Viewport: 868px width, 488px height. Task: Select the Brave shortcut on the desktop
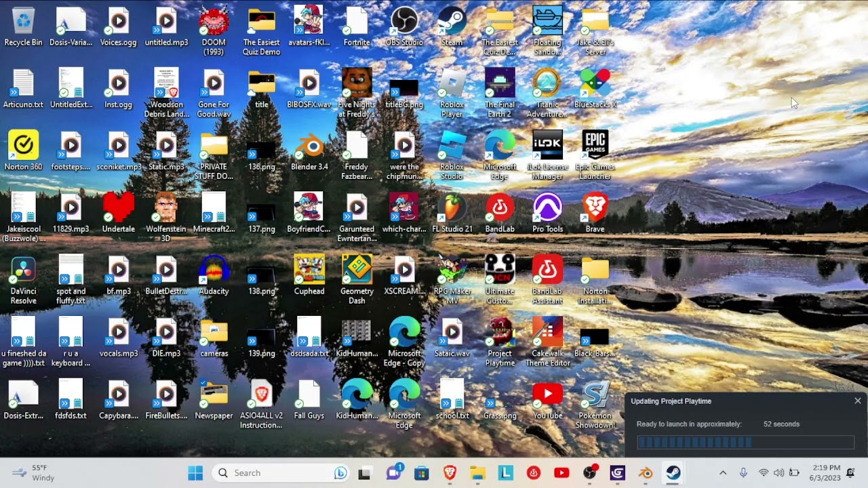click(595, 213)
